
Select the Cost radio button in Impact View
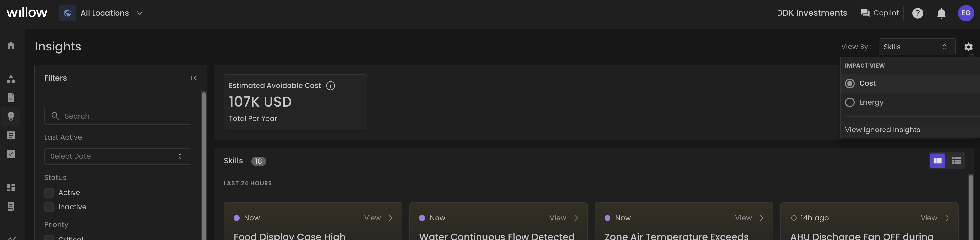click(x=850, y=83)
